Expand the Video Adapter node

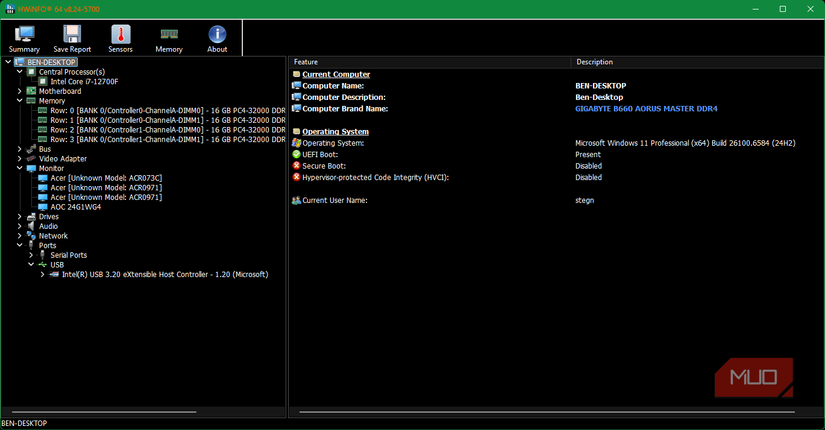click(19, 158)
